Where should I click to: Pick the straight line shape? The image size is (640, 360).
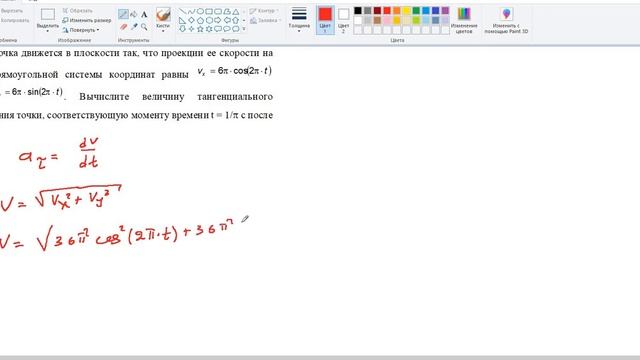[x=182, y=11]
